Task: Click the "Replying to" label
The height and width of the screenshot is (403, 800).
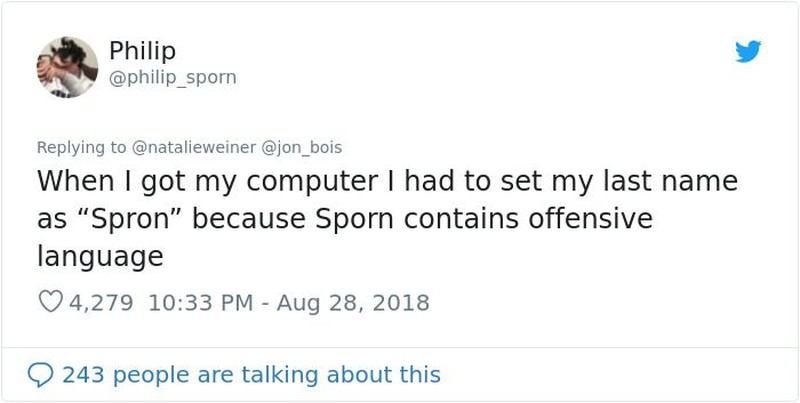Action: pyautogui.click(x=81, y=147)
